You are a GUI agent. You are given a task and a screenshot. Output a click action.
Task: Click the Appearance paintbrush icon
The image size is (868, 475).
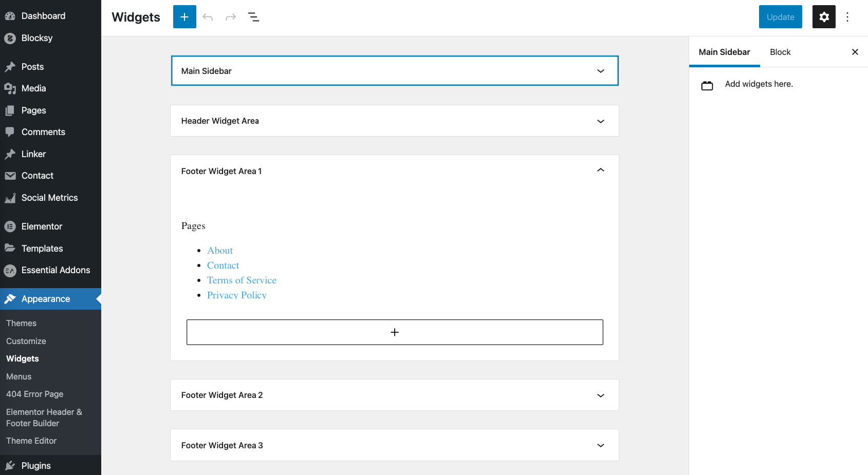(10, 299)
